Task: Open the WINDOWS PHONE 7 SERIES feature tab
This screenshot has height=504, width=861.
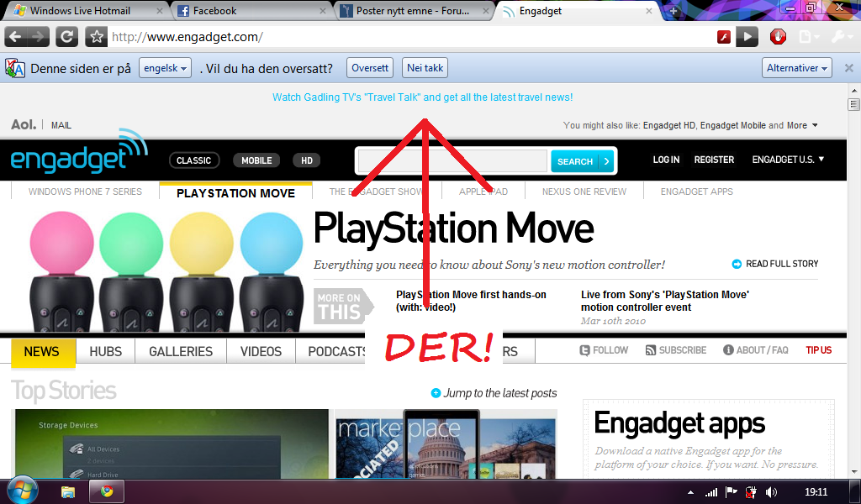Action: (85, 192)
